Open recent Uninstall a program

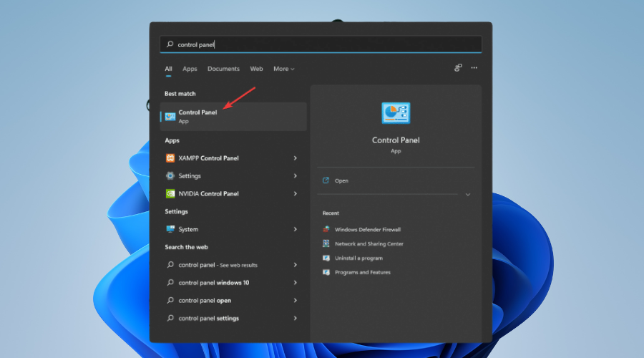(358, 258)
